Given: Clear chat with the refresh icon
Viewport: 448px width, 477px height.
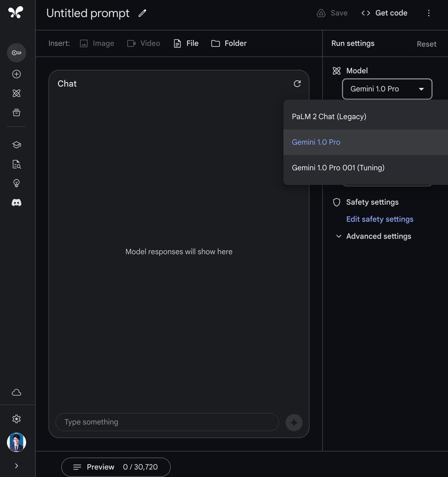Looking at the screenshot, I should tap(297, 84).
